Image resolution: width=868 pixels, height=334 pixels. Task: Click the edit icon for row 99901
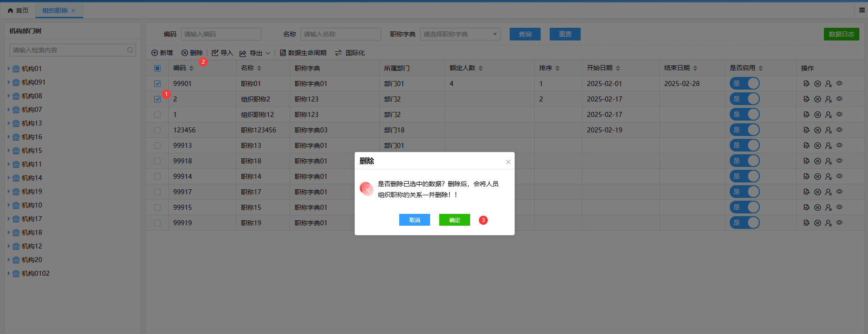806,84
